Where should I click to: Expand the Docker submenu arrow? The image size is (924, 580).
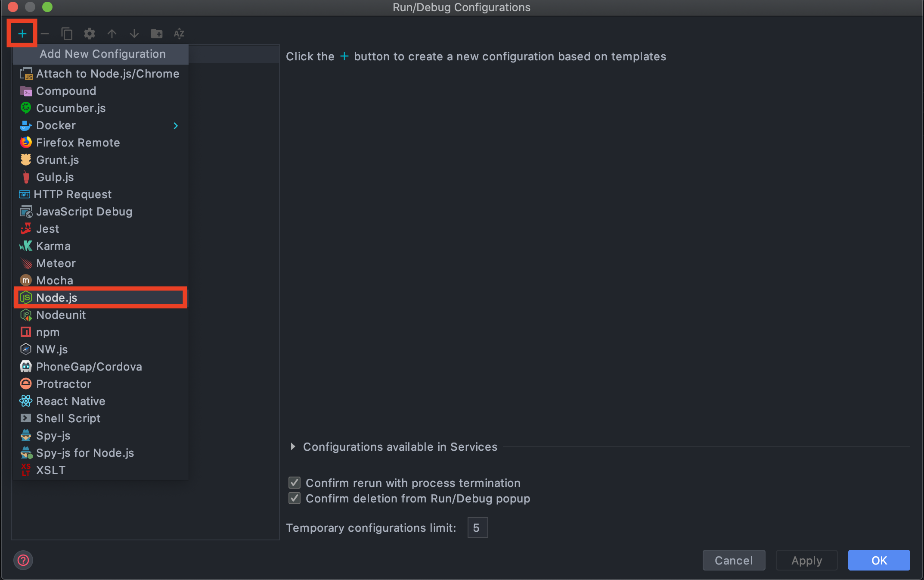[175, 125]
